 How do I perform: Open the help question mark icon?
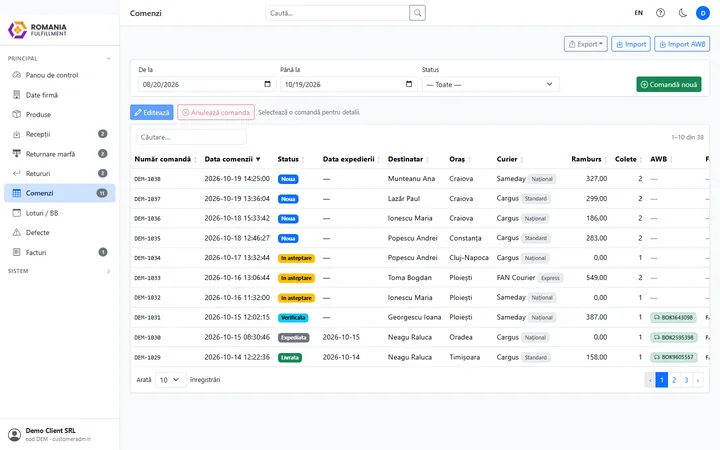tap(660, 13)
